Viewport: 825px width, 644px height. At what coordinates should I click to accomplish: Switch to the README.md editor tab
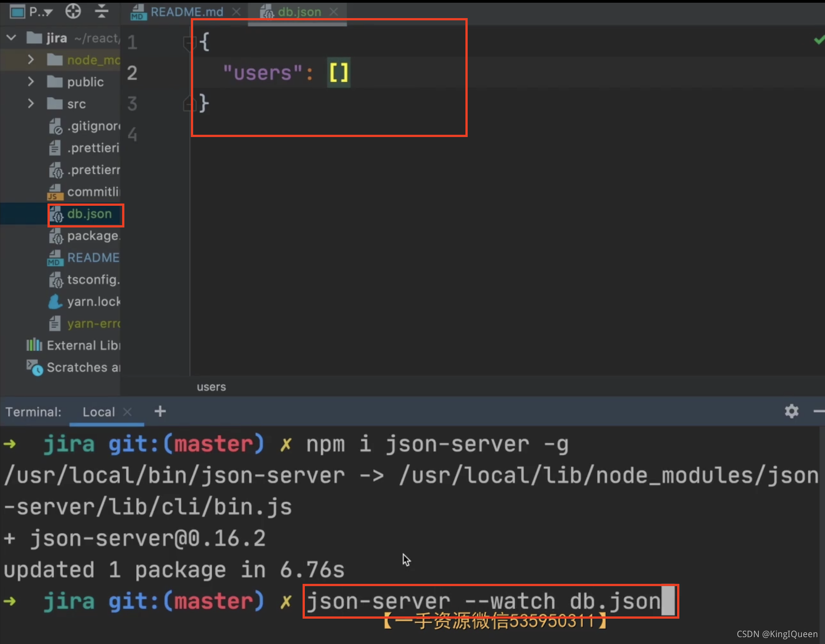click(x=185, y=12)
